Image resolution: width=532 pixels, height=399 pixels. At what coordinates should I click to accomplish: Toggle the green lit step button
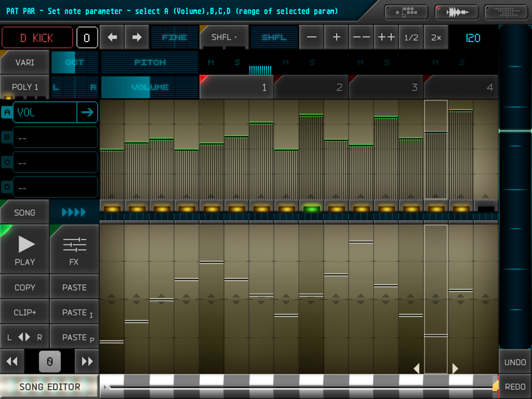[311, 208]
